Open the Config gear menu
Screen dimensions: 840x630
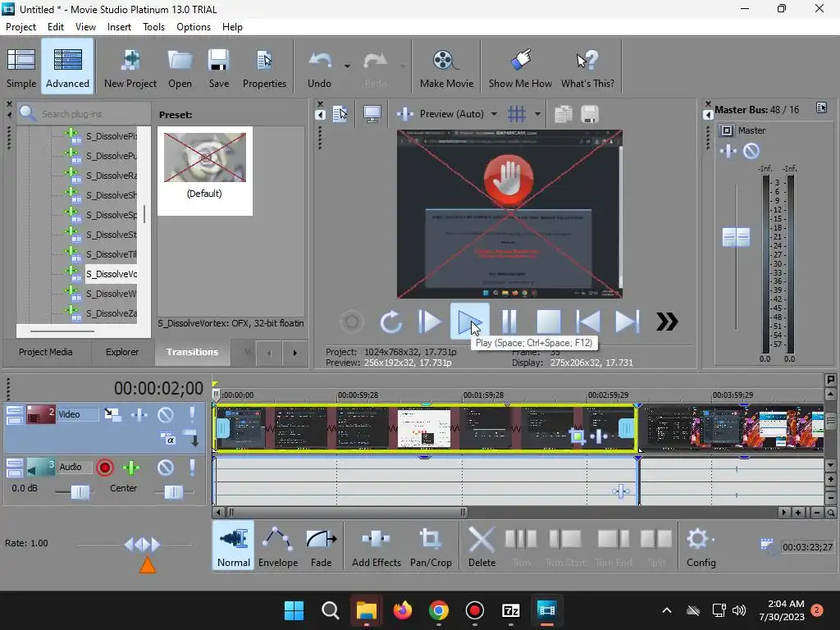click(701, 546)
